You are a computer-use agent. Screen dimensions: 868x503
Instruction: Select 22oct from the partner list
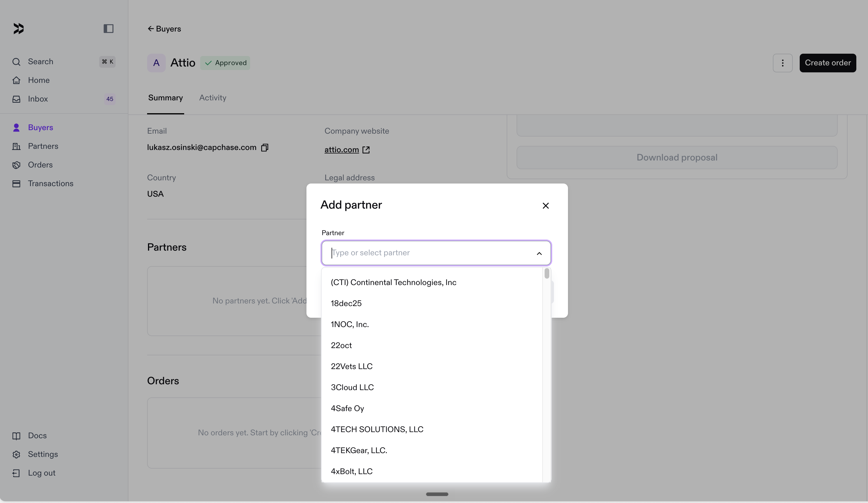(432, 345)
